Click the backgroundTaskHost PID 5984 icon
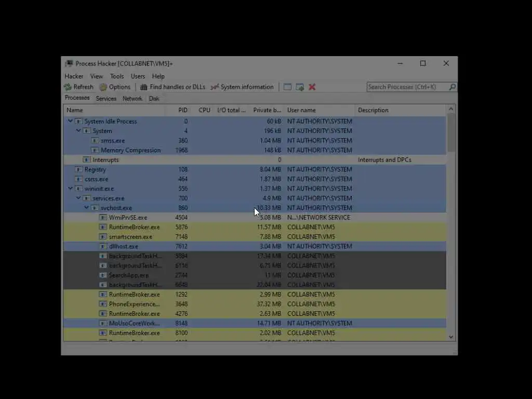 pyautogui.click(x=103, y=256)
